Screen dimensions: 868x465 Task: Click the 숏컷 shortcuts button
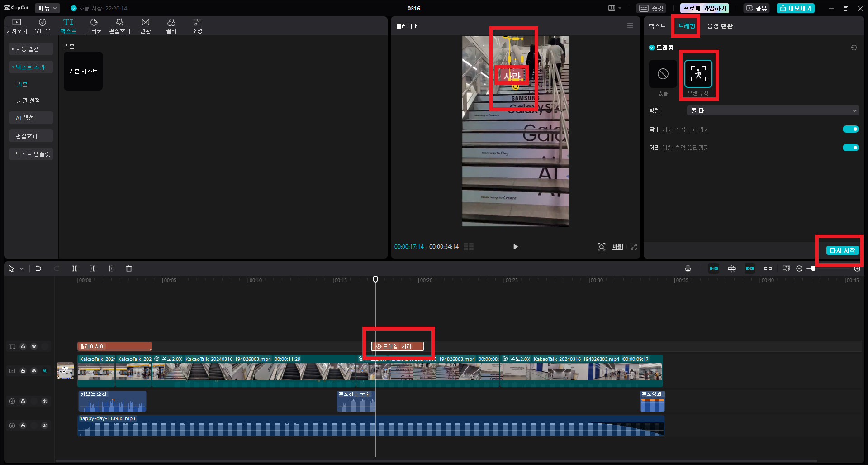(x=652, y=8)
